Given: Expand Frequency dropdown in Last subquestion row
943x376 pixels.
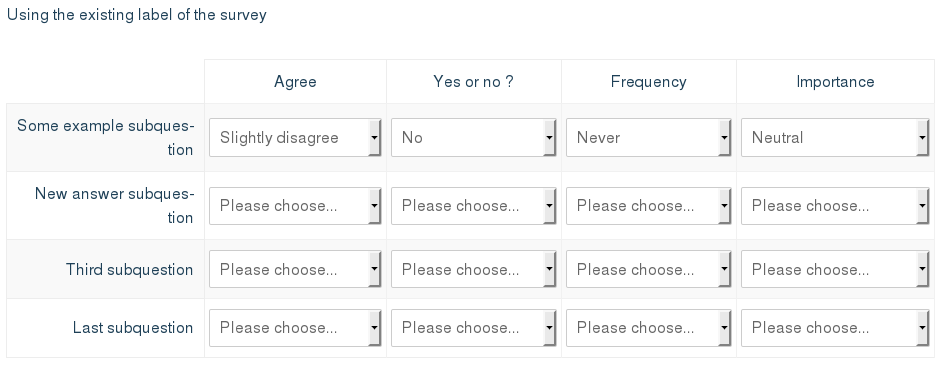Looking at the screenshot, I should coord(648,328).
